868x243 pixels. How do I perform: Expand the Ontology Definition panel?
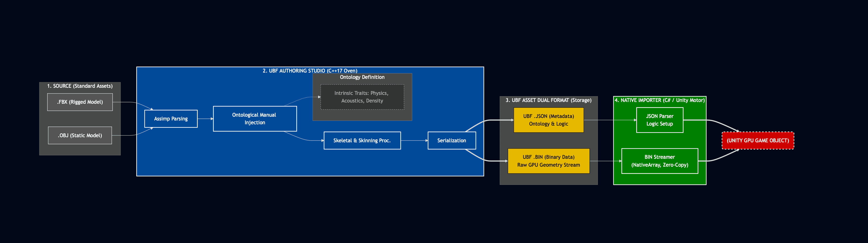click(x=362, y=77)
